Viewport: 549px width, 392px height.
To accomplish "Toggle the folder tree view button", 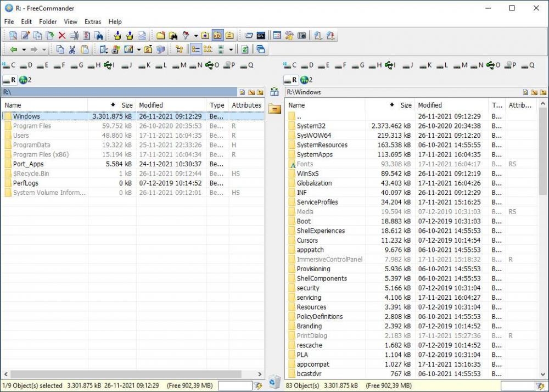I will [179, 49].
